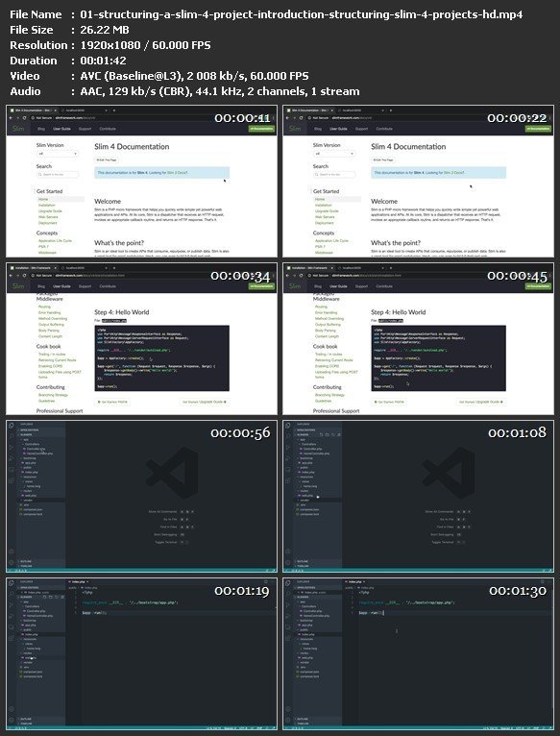Open Routing link in 00:00:34 frame
The width and height of the screenshot is (560, 736).
(44, 307)
